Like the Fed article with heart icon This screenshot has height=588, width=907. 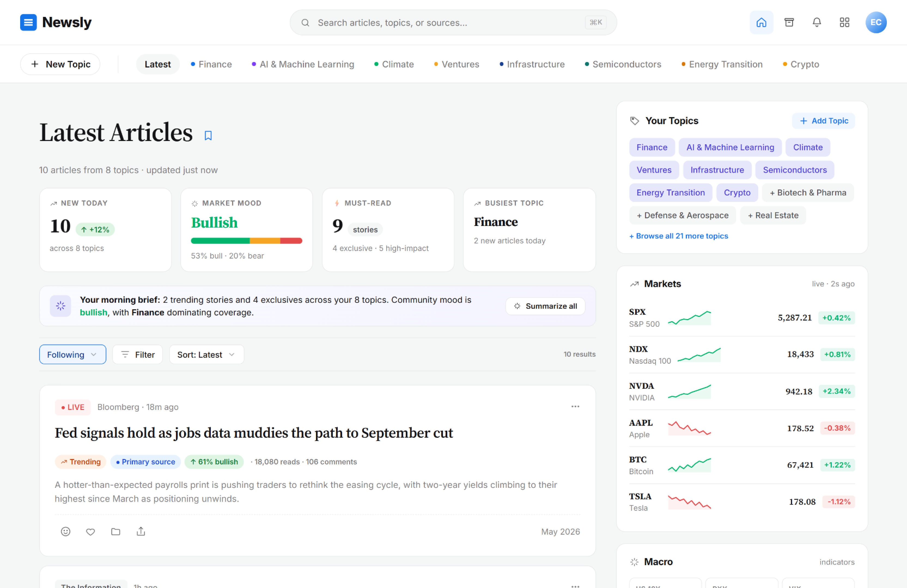[90, 532]
